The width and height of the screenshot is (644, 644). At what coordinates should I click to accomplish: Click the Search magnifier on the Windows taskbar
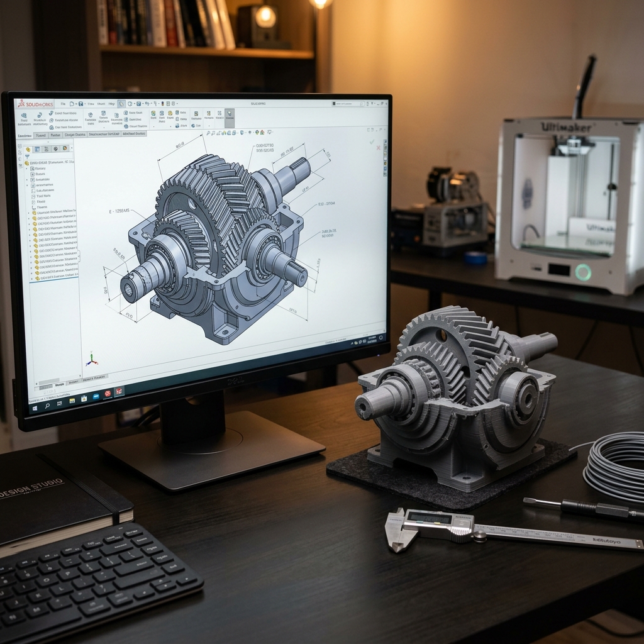(47, 406)
